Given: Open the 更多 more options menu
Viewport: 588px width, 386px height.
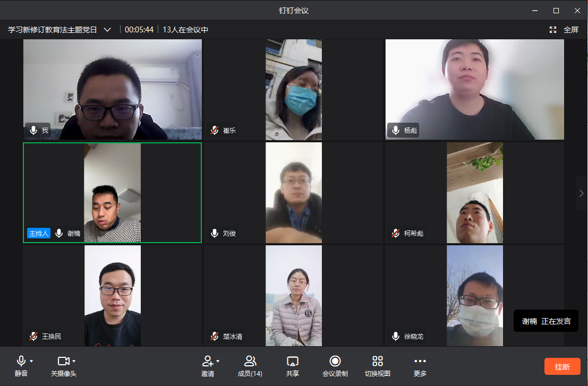Looking at the screenshot, I should (420, 362).
